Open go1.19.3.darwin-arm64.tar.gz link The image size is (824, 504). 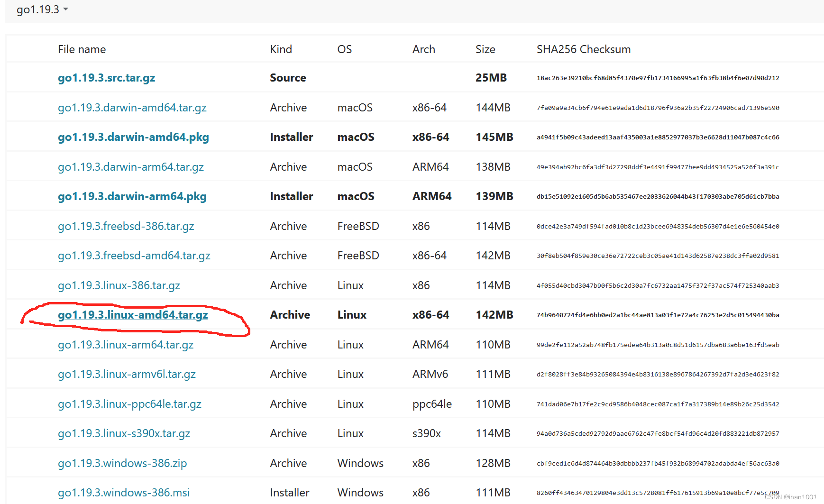tap(131, 167)
